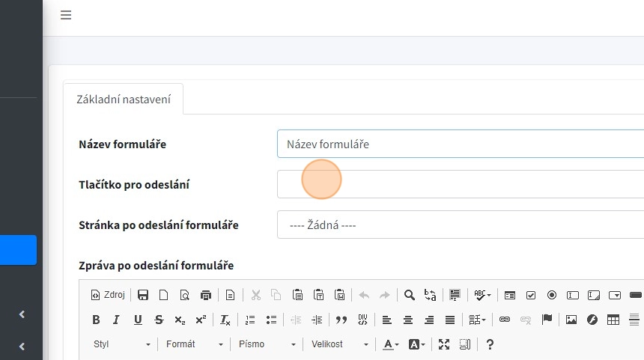Open the text color picker
The width and height of the screenshot is (644, 360).
point(391,344)
